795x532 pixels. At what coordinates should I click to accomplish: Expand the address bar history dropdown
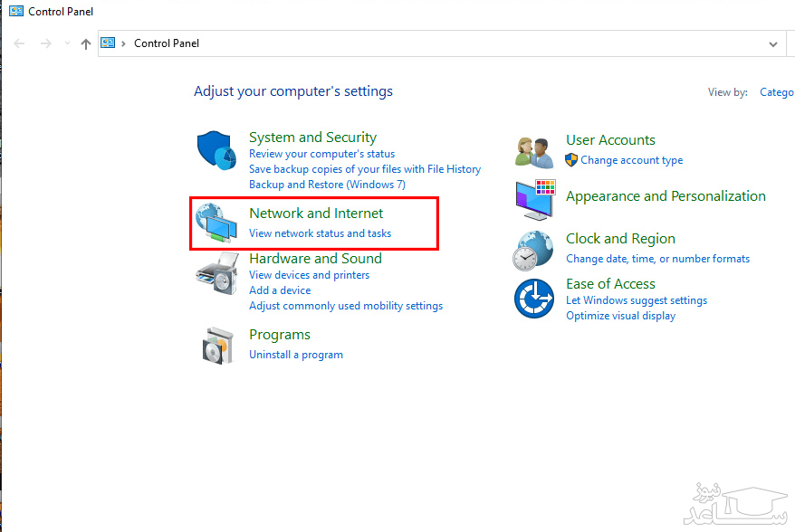(x=772, y=43)
